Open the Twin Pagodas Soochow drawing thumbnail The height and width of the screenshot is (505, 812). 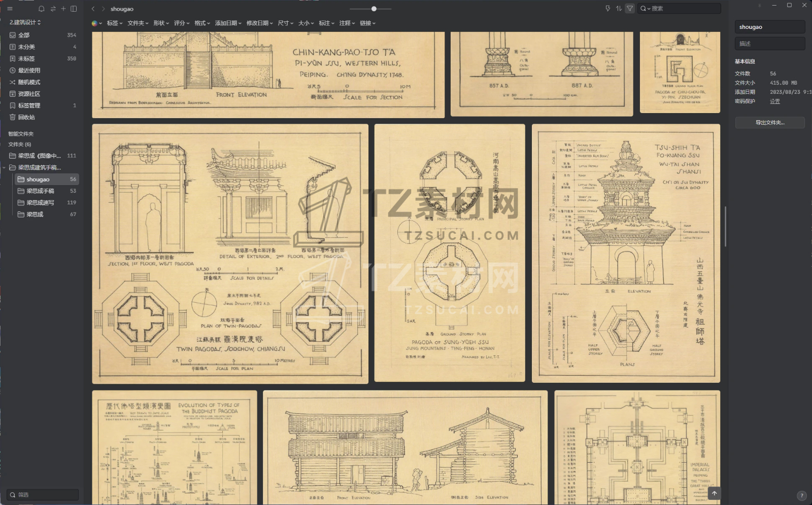(x=230, y=254)
